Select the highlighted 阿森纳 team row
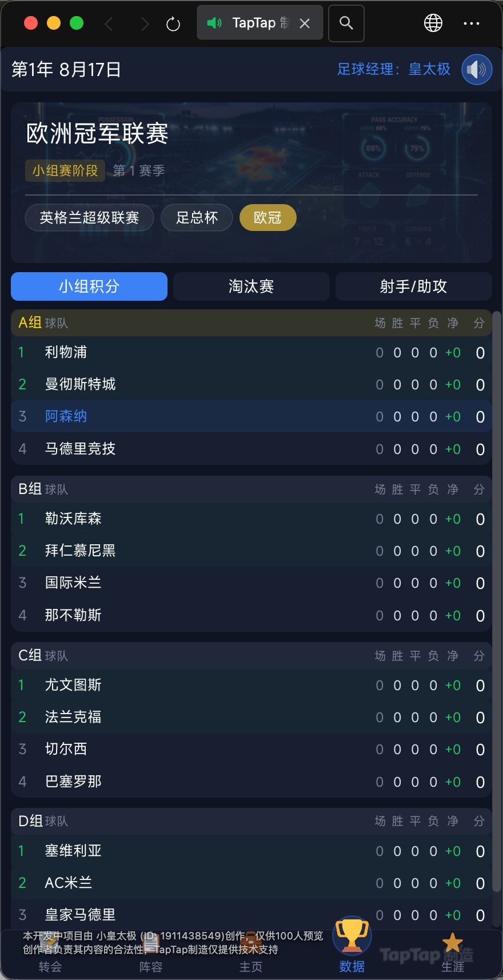 click(x=251, y=416)
